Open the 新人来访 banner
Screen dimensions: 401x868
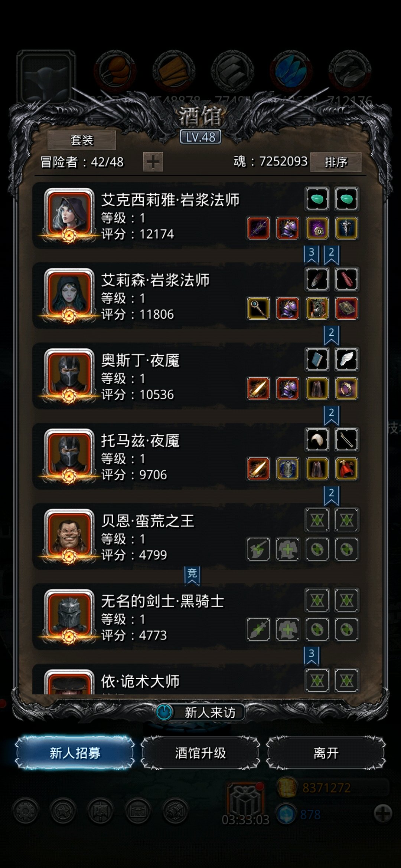tap(200, 712)
